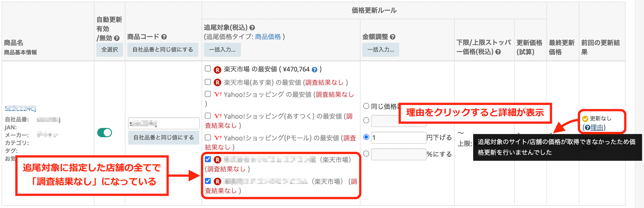Click help icon next to 商品コード header
The width and height of the screenshot is (644, 208).
click(x=164, y=37)
